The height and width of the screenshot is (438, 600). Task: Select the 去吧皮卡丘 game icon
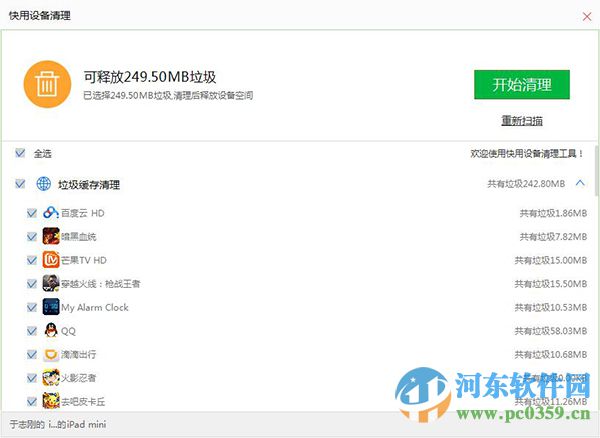point(51,401)
